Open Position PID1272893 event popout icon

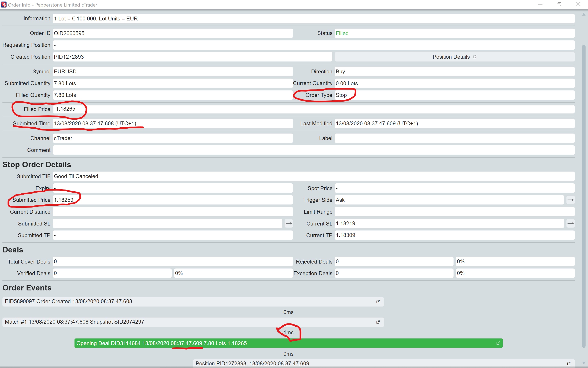(x=569, y=364)
